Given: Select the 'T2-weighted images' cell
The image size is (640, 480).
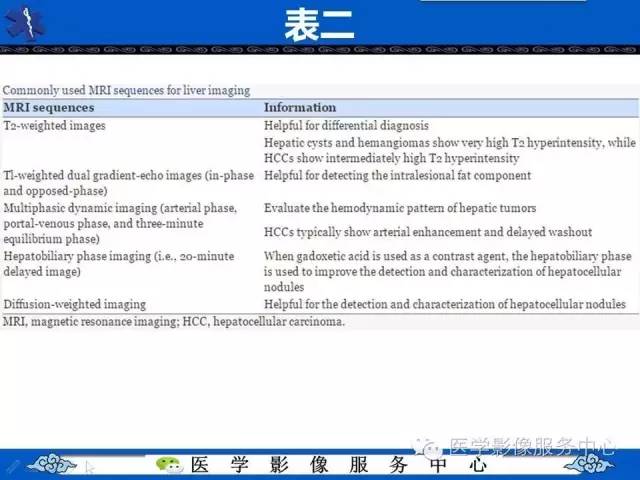Looking at the screenshot, I should [54, 126].
